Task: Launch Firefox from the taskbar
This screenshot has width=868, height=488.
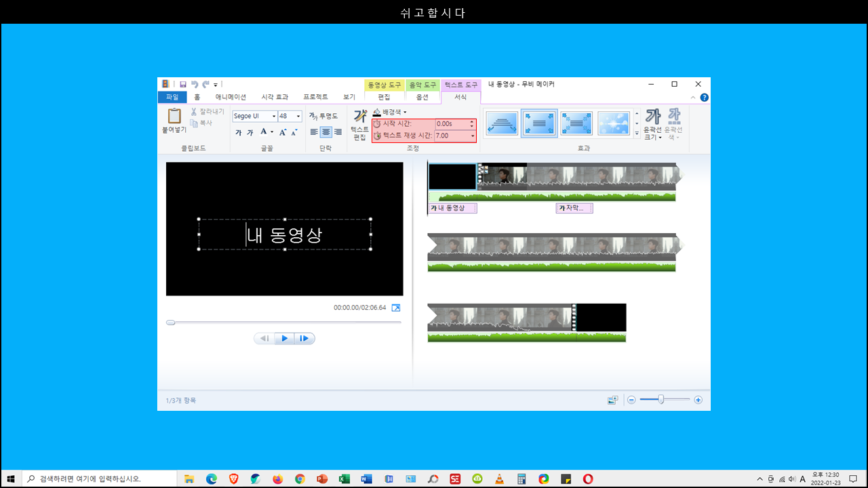Action: tap(277, 479)
